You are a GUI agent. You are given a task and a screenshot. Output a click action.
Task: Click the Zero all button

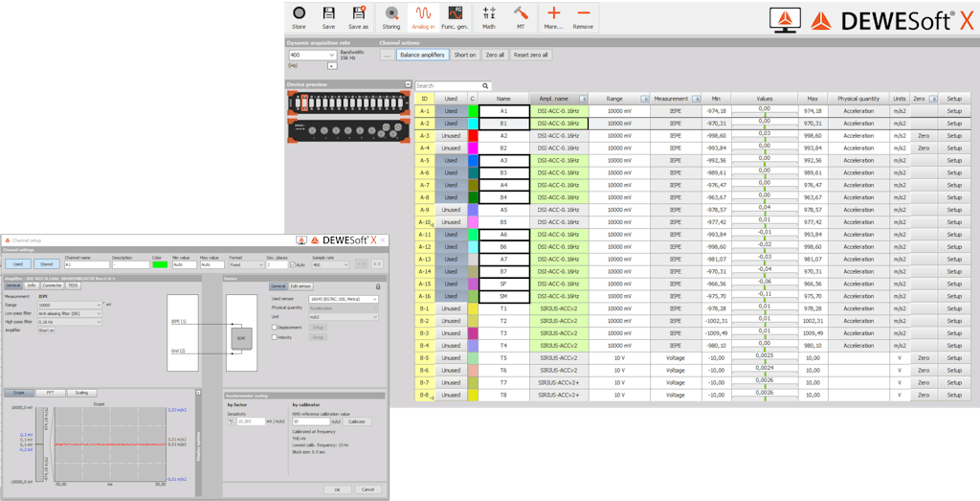click(x=495, y=55)
